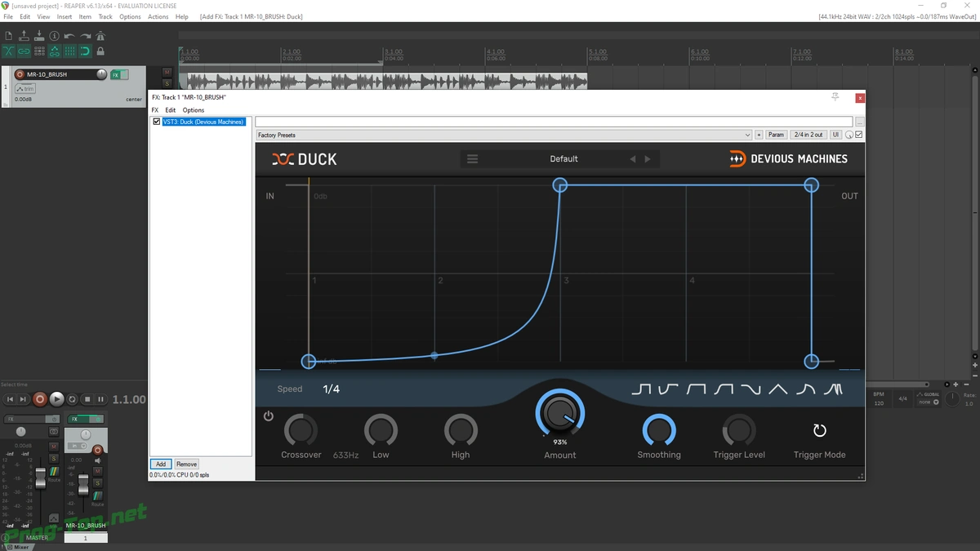Click trim envelope button on track 1
The height and width of the screenshot is (551, 980).
pos(24,88)
